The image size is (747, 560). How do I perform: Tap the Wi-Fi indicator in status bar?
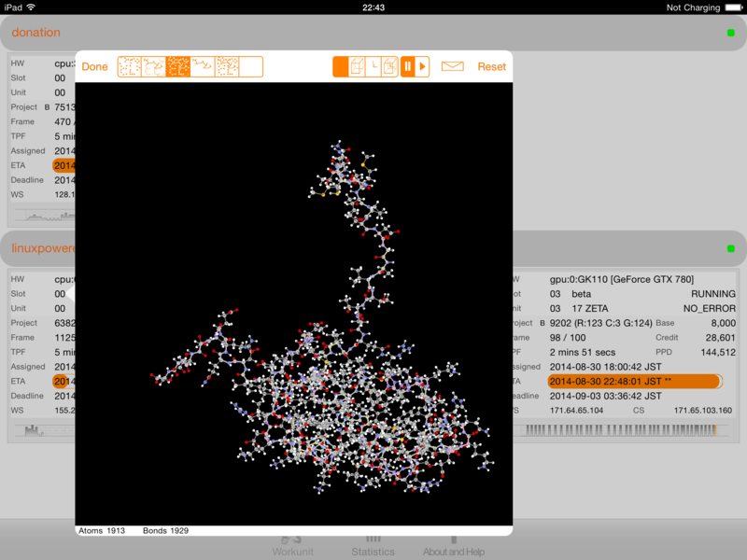click(31, 7)
